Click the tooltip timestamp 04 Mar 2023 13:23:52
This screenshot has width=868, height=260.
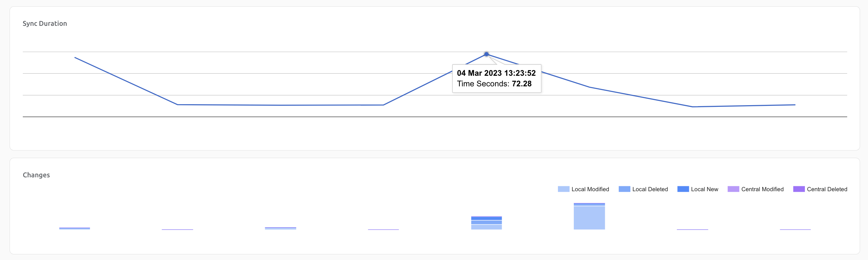coord(496,73)
